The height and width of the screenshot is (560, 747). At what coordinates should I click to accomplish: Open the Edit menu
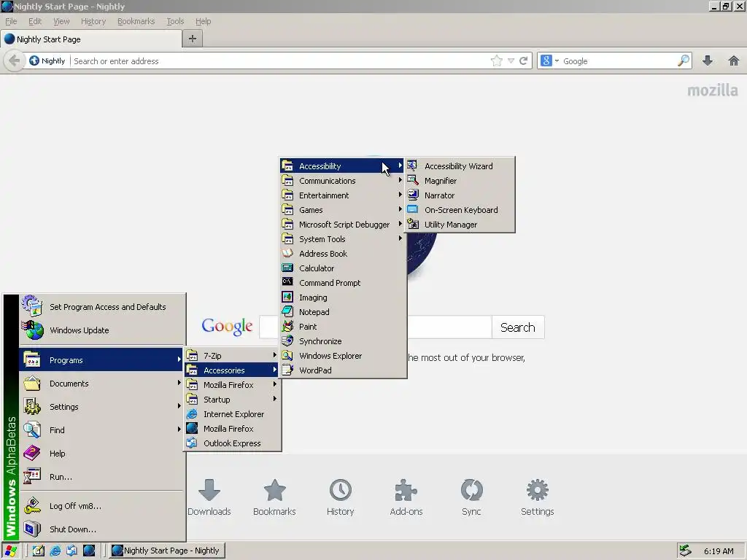click(x=35, y=21)
